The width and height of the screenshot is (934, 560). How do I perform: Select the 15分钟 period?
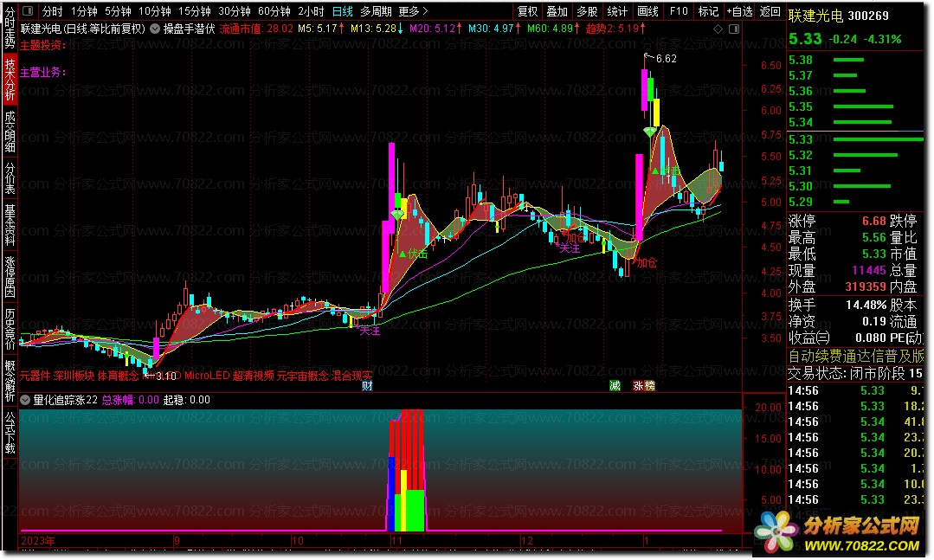[x=194, y=11]
